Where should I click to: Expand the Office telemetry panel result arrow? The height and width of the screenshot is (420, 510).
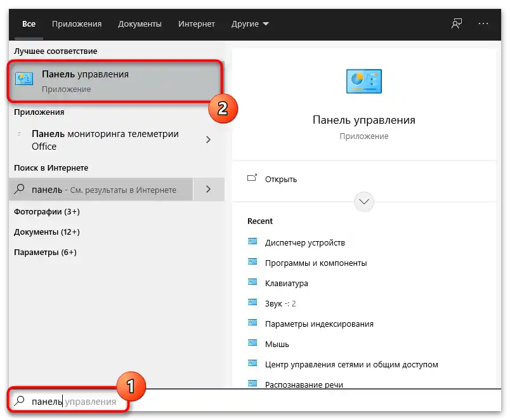click(209, 140)
